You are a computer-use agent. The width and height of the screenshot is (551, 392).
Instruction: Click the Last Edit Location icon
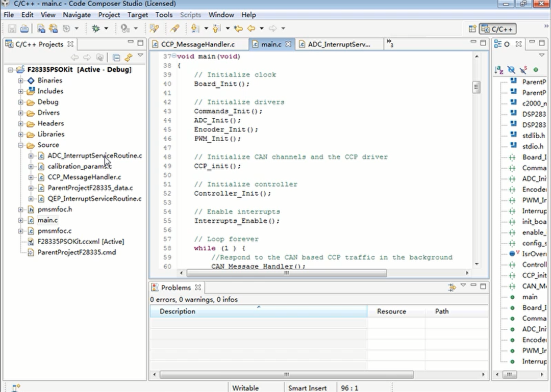(238, 29)
